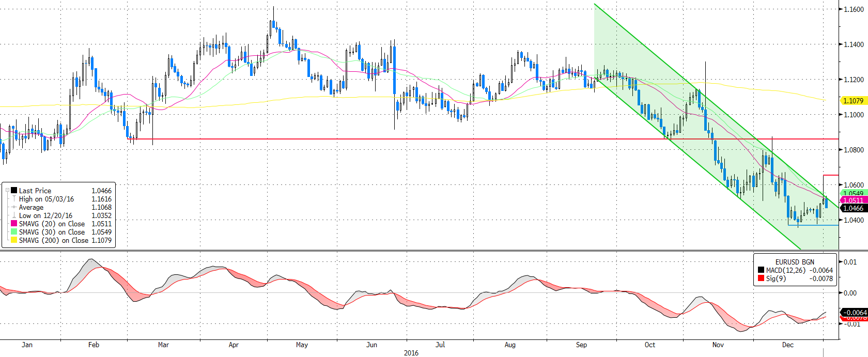Viewport: 868px width, 357px height.
Task: Select the 'Average' legend row label
Action: 31,207
